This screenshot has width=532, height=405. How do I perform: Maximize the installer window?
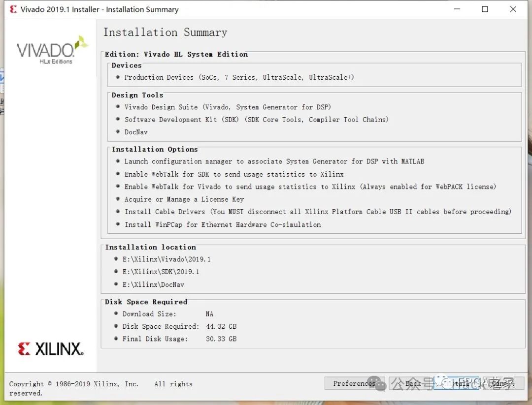485,9
